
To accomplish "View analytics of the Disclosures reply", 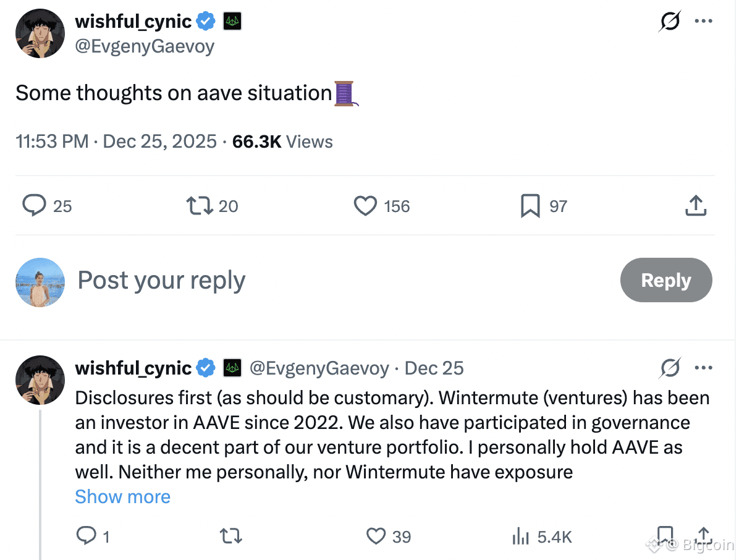I will [522, 537].
